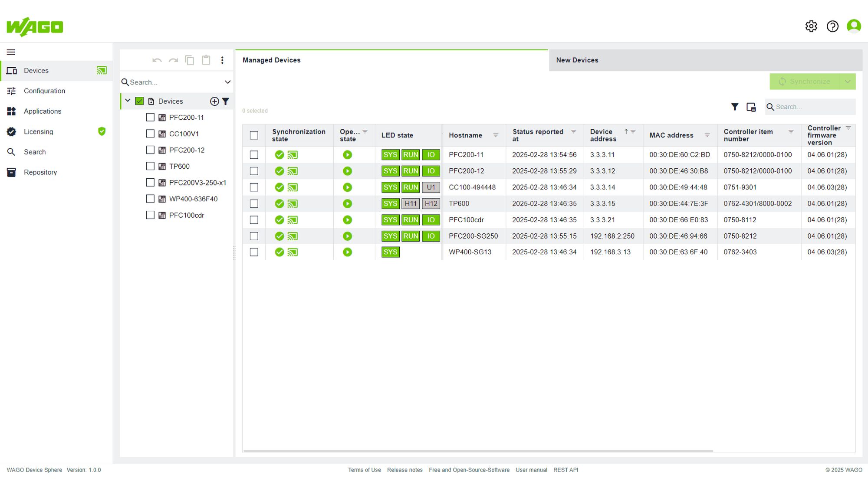The height and width of the screenshot is (488, 868).
Task: Click the paste clipboard icon
Action: pos(206,60)
